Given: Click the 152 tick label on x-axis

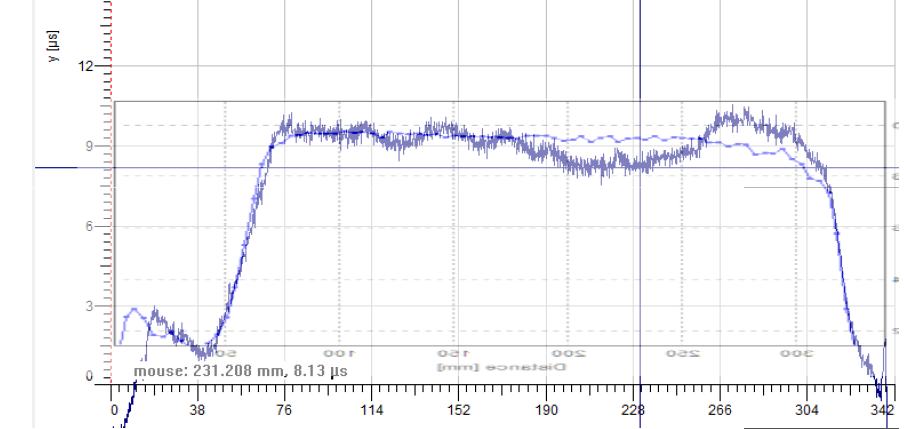Looking at the screenshot, I should click(458, 410).
